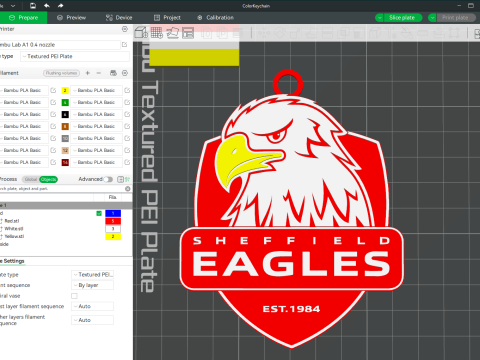Open filament 6 Bambu PLA Basic dropdown
The image size is (480, 360).
96,114
